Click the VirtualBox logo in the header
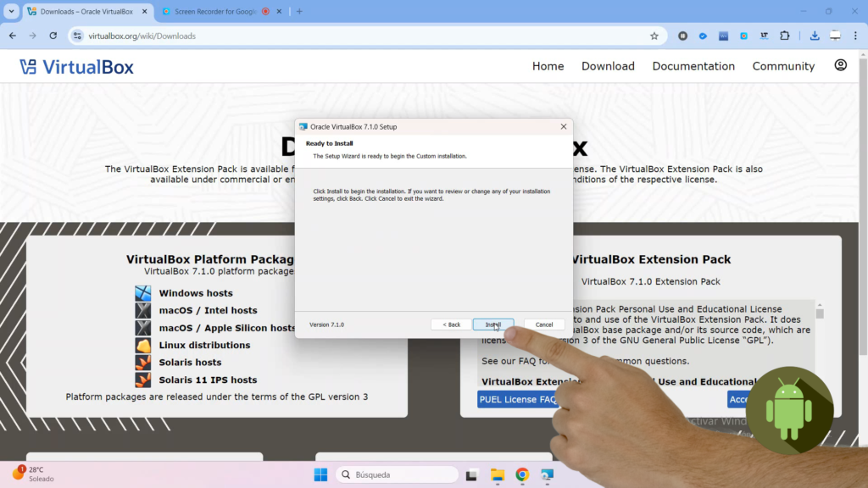 click(x=76, y=67)
